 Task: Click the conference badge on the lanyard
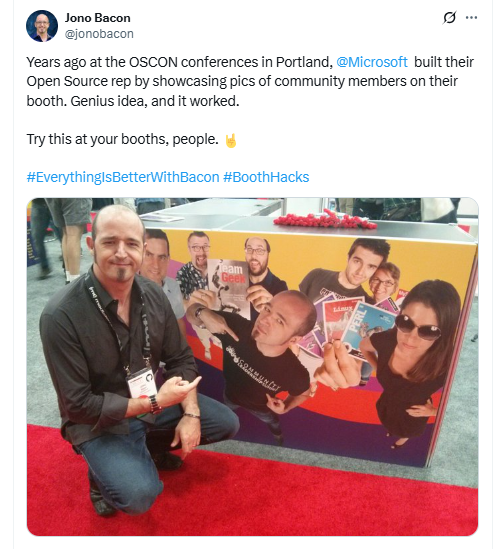coord(141,383)
